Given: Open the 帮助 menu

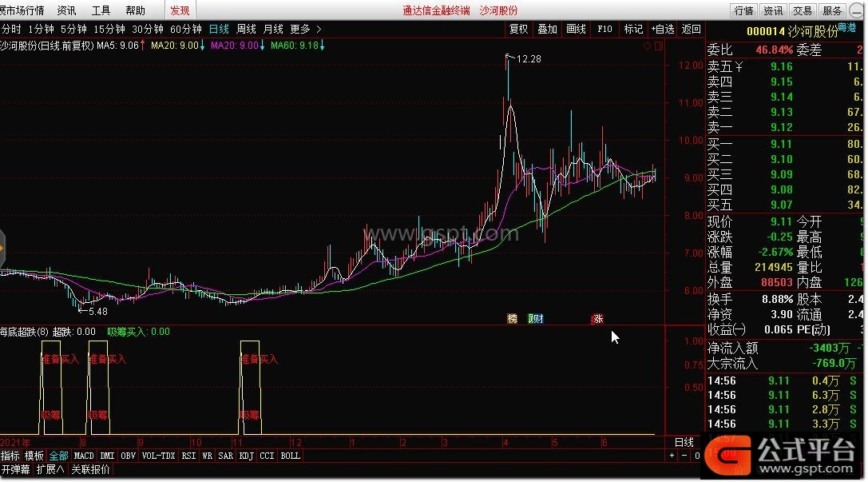Looking at the screenshot, I should 135,10.
